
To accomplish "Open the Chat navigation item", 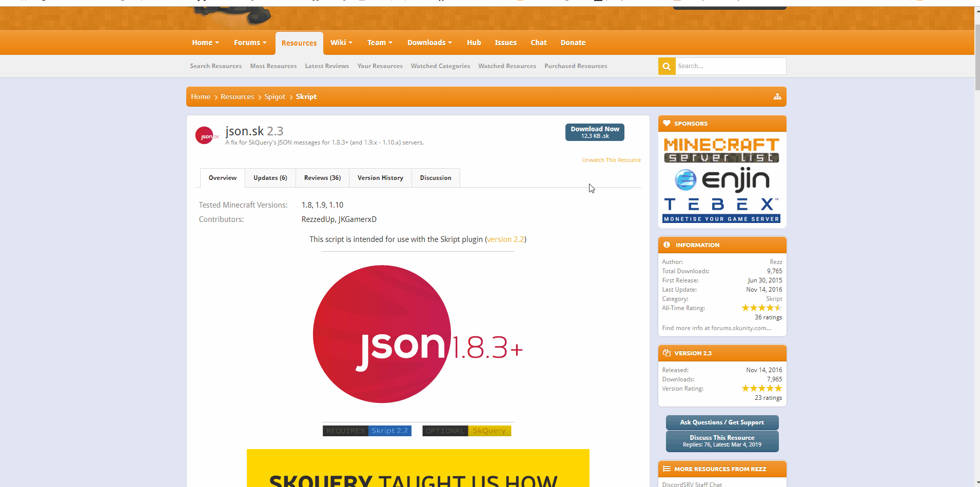I will click(x=539, y=43).
